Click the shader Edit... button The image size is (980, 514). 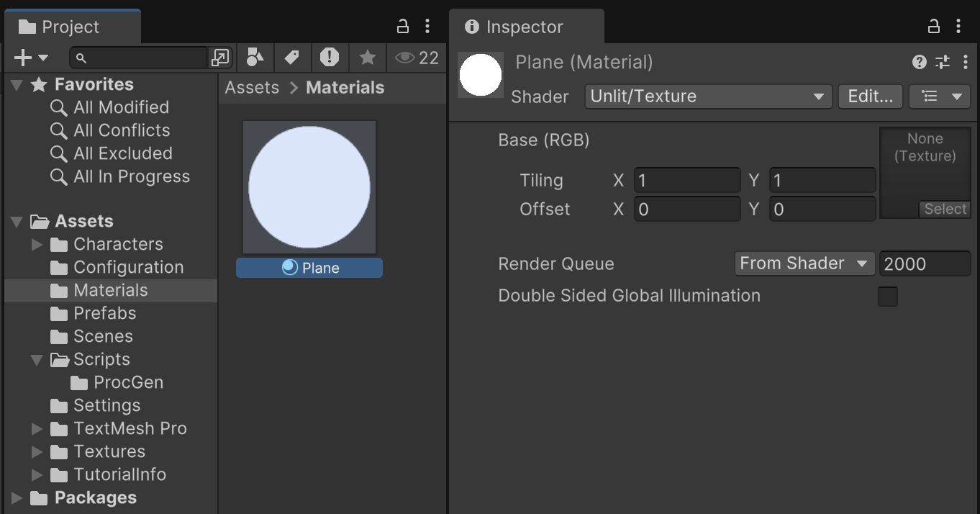click(x=870, y=96)
